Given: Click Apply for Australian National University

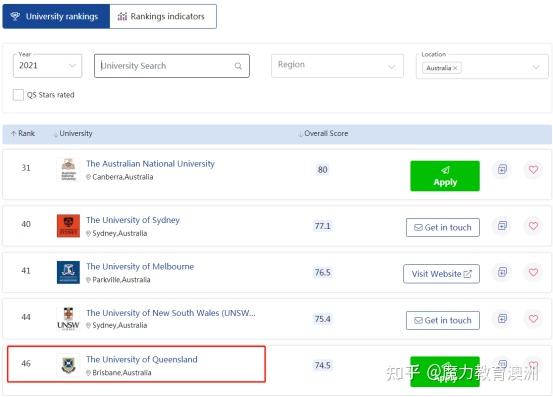Looking at the screenshot, I should (445, 176).
